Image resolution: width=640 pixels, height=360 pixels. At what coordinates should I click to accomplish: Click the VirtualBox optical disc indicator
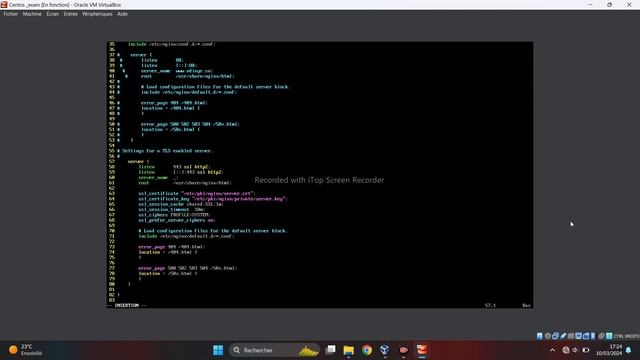click(x=547, y=336)
